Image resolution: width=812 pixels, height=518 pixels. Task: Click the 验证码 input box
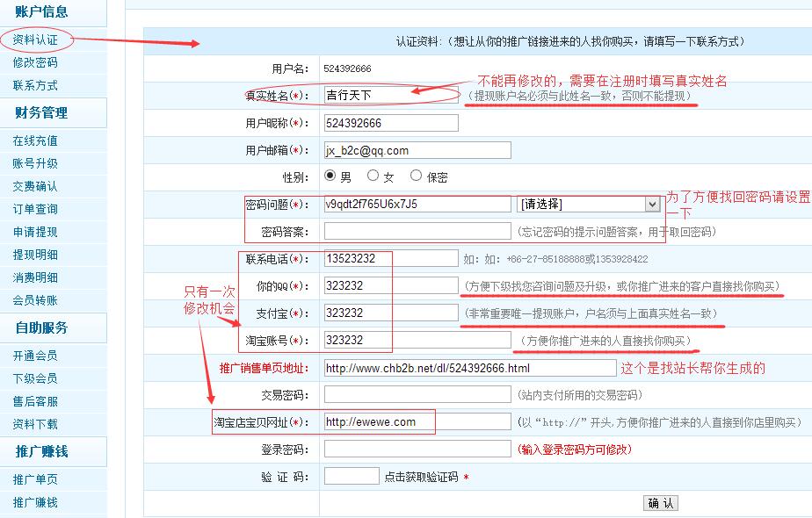pos(352,476)
